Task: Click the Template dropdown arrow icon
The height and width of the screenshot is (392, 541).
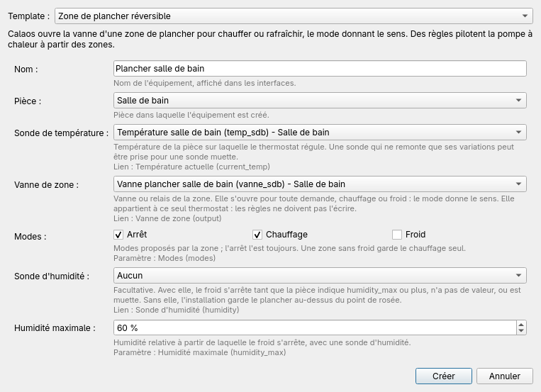Action: pyautogui.click(x=525, y=16)
